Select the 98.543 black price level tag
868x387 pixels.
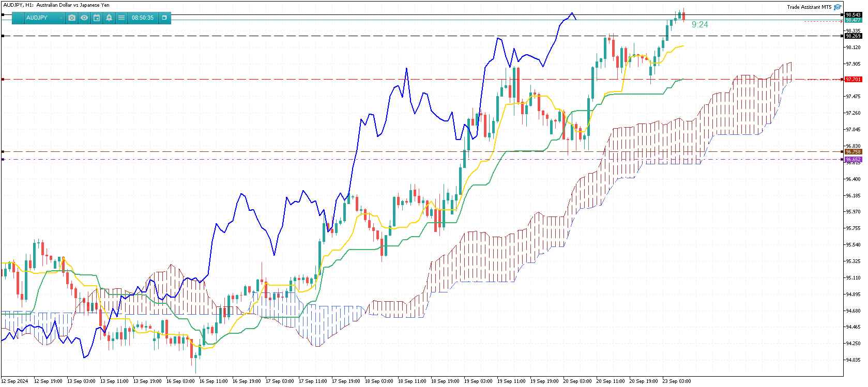pos(853,15)
